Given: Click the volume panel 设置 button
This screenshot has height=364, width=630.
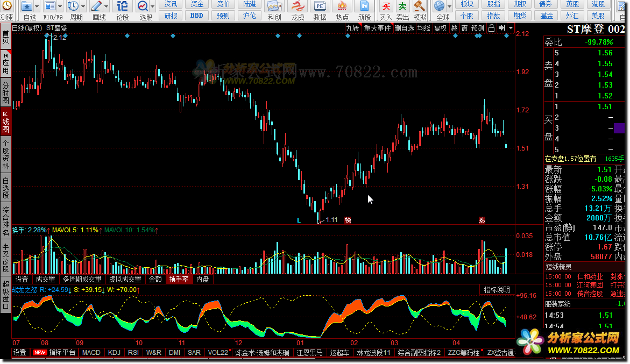Looking at the screenshot, I should coord(22,279).
